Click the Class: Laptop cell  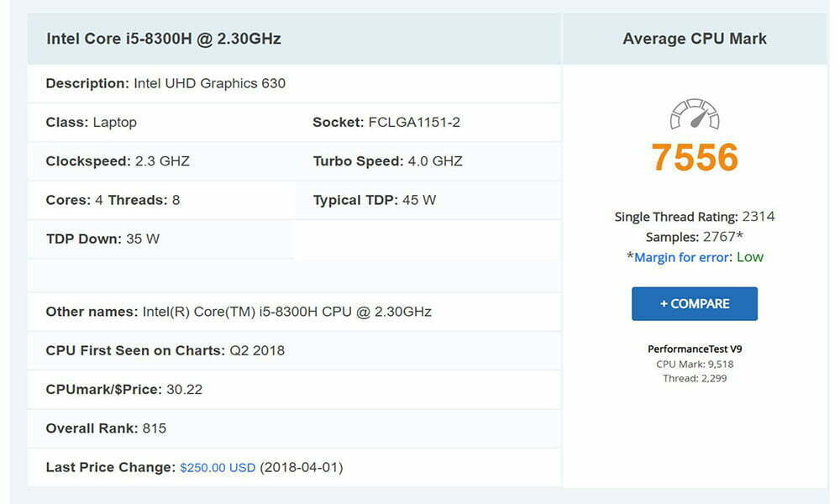(160, 122)
